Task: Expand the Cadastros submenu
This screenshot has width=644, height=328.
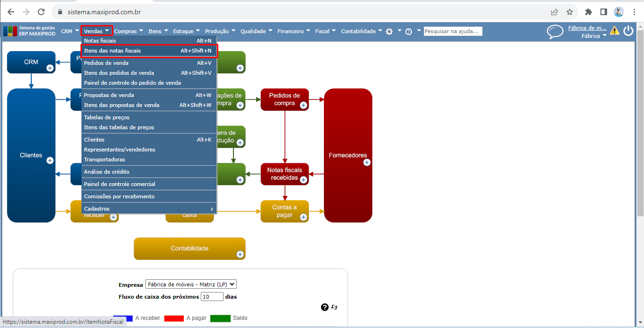Action: tap(149, 209)
